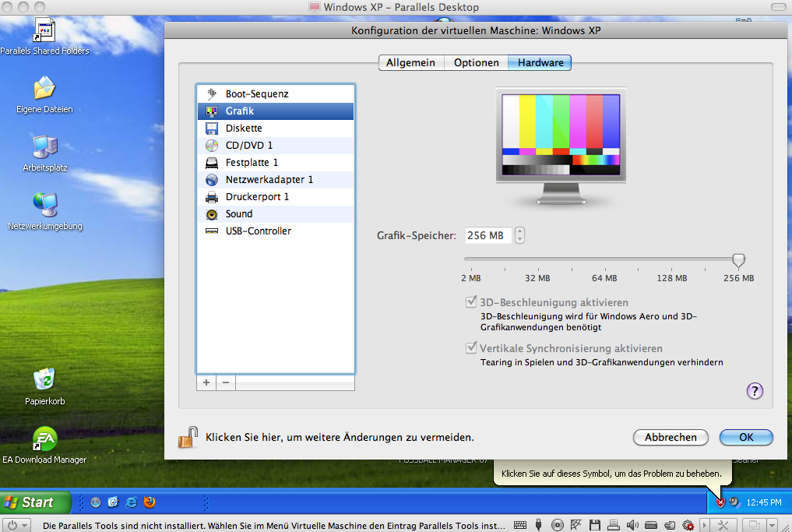
Task: Select Diskette in the hardware list
Action: [276, 129]
